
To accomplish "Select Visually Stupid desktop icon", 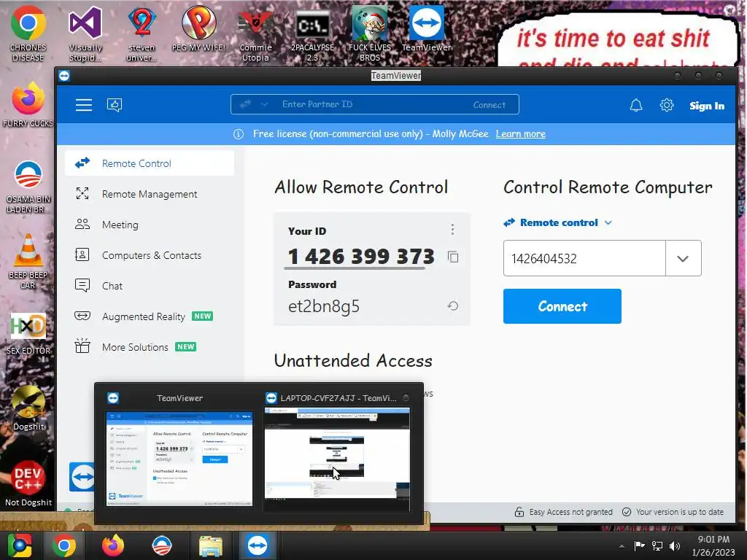I will [x=85, y=34].
